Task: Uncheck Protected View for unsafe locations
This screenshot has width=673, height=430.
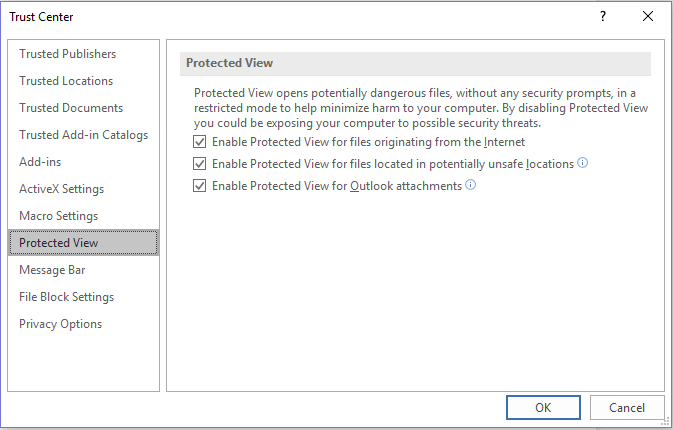Action: coord(200,164)
